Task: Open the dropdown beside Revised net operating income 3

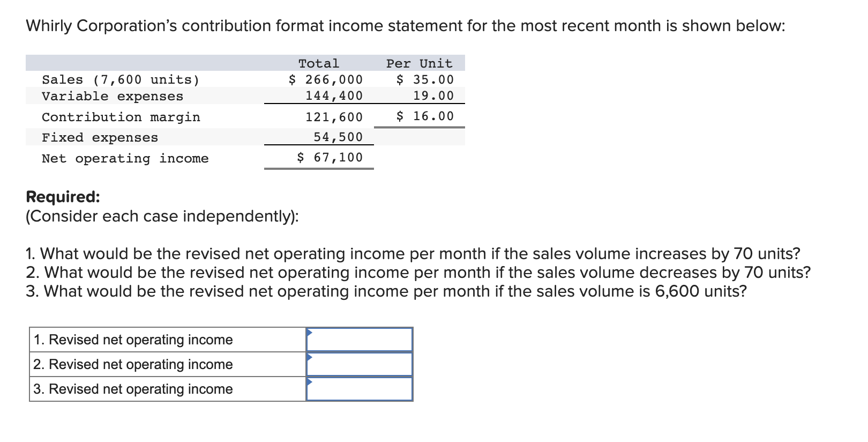Action: click(x=311, y=382)
